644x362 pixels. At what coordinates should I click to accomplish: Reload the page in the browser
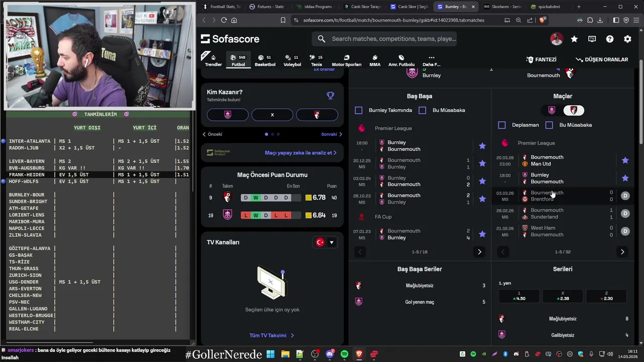coord(224,20)
